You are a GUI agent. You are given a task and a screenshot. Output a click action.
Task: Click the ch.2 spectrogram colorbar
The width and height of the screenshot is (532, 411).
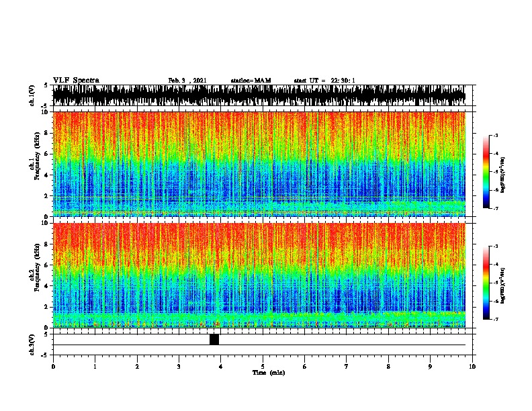(486, 283)
